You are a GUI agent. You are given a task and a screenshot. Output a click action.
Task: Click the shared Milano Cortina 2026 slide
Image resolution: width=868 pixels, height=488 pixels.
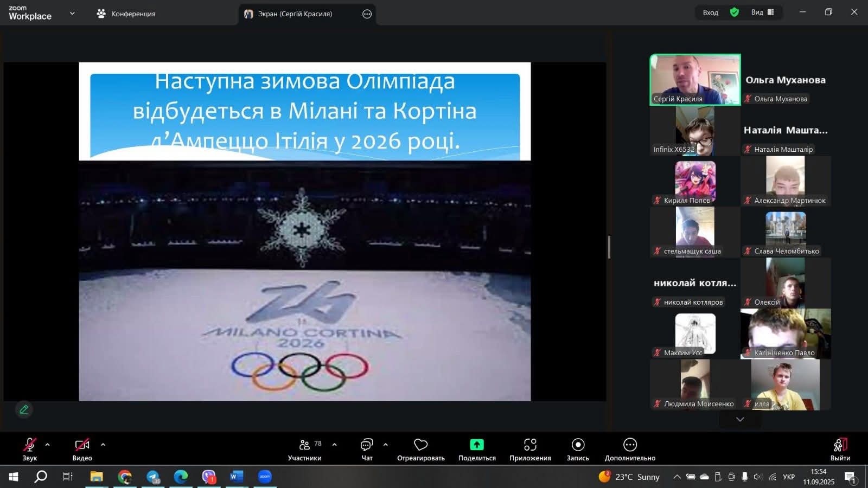(305, 232)
